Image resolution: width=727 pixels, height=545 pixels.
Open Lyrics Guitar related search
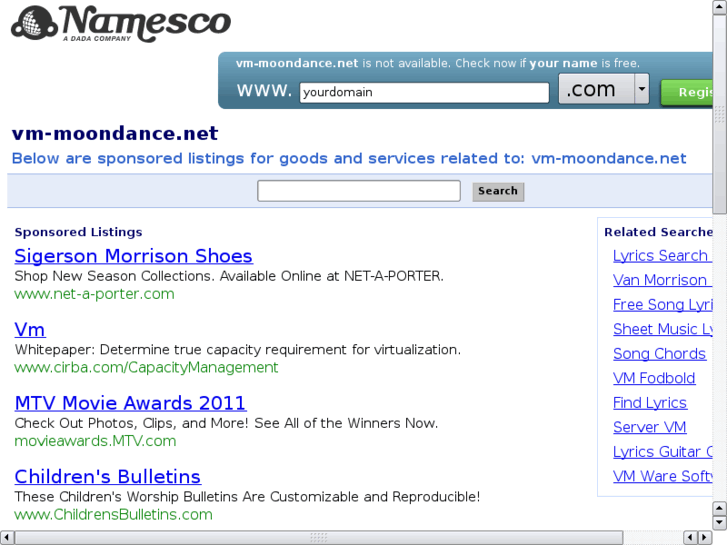click(662, 452)
